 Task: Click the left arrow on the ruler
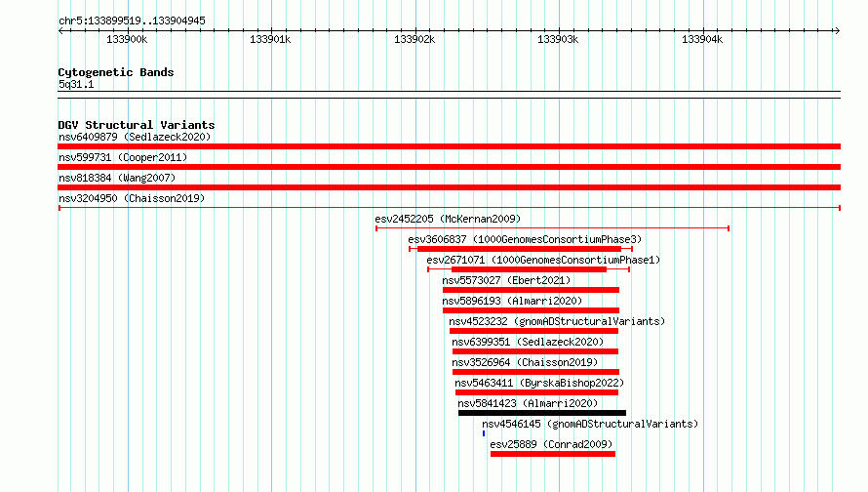coord(61,31)
